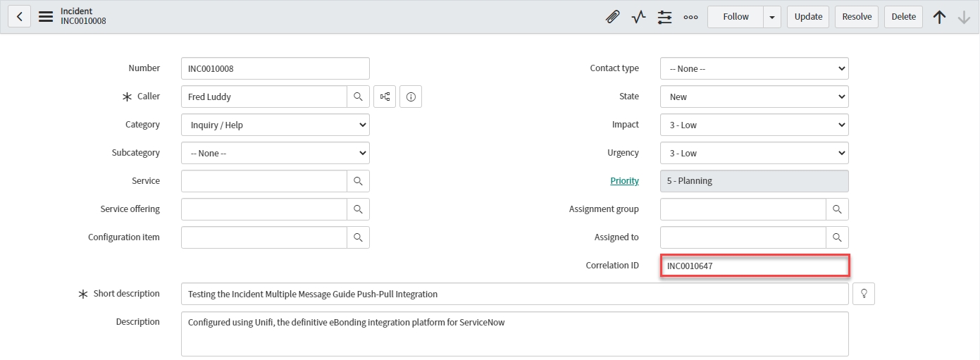Image resolution: width=980 pixels, height=360 pixels.
Task: Click the Update button
Action: point(808,17)
